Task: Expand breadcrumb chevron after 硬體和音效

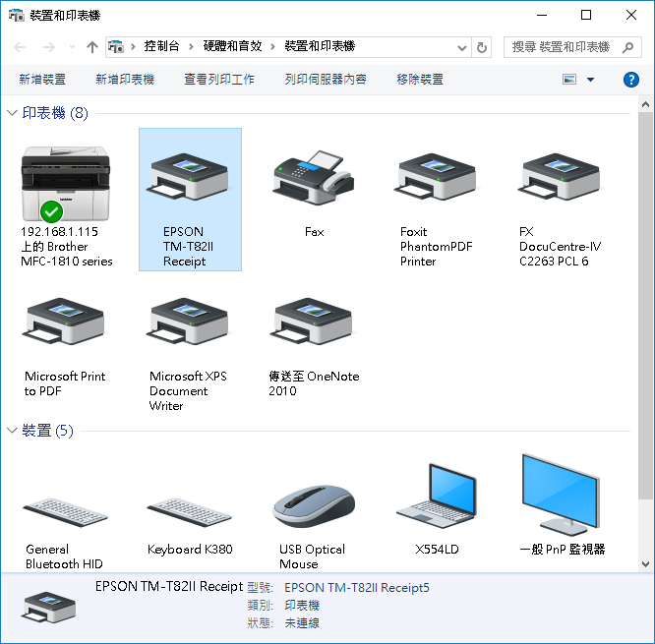Action: coord(272,46)
